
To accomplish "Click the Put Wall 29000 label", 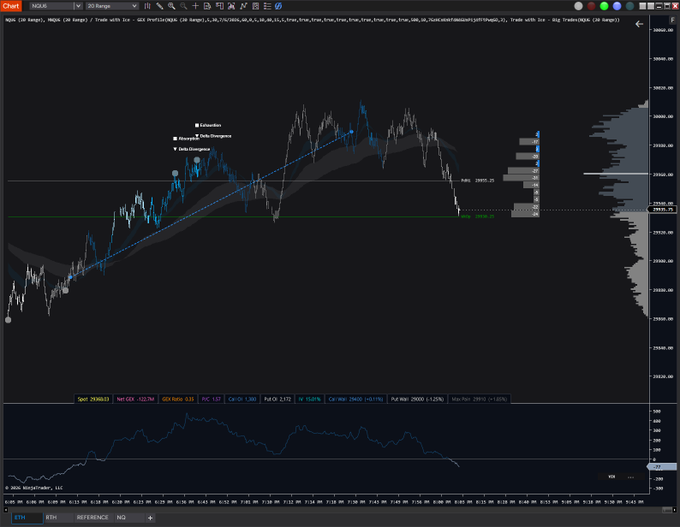I will click(417, 399).
